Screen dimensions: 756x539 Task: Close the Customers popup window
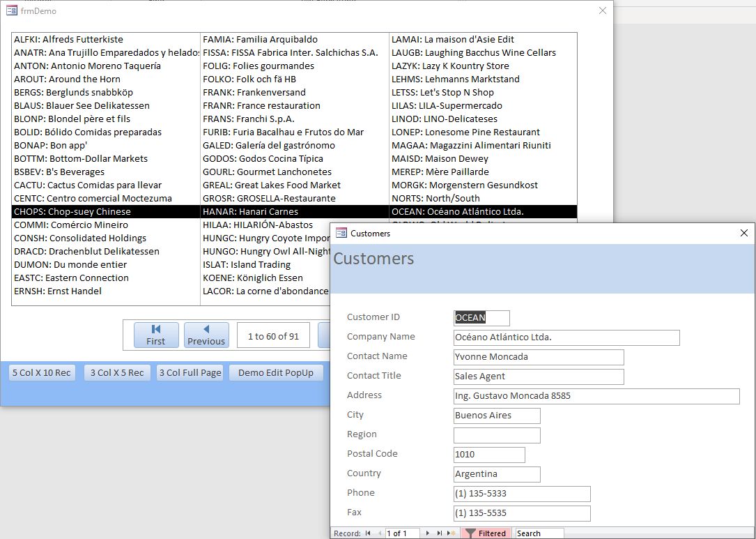pyautogui.click(x=744, y=233)
